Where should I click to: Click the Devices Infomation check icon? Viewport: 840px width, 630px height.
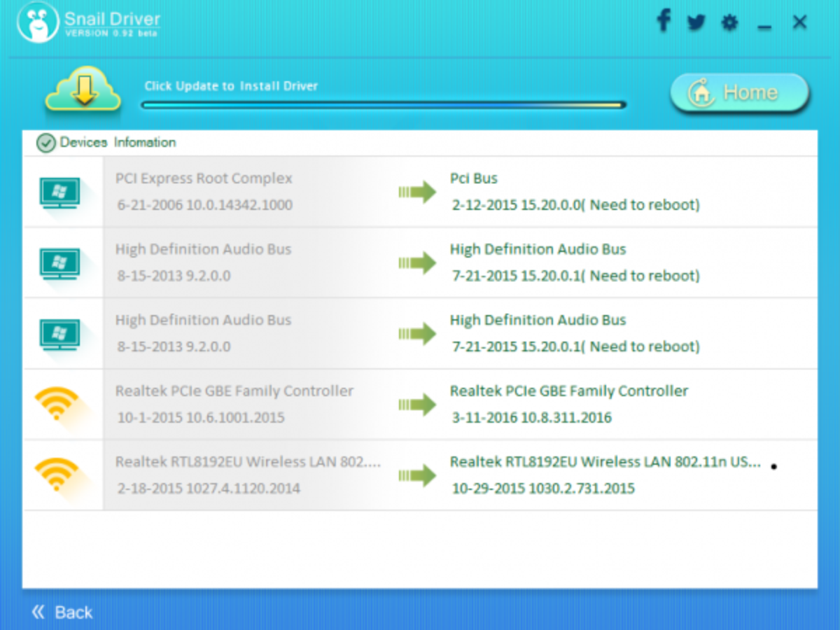point(45,143)
